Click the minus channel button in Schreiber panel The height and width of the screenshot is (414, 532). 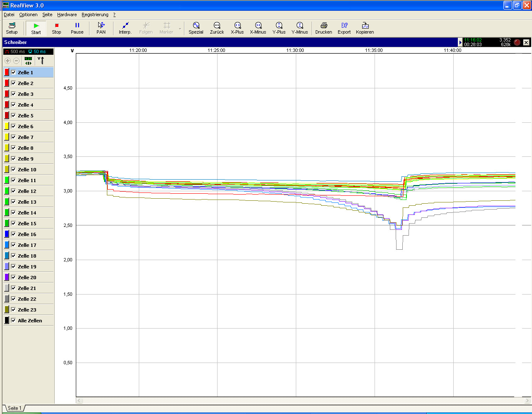tap(16, 61)
